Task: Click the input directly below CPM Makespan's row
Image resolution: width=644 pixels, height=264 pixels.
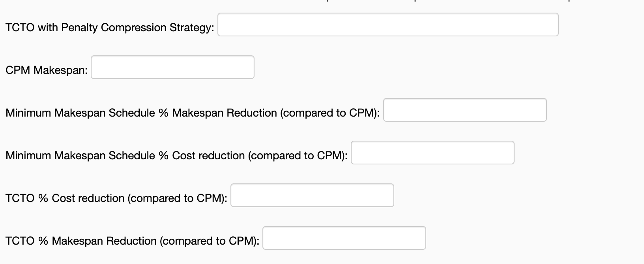Action: coord(465,110)
